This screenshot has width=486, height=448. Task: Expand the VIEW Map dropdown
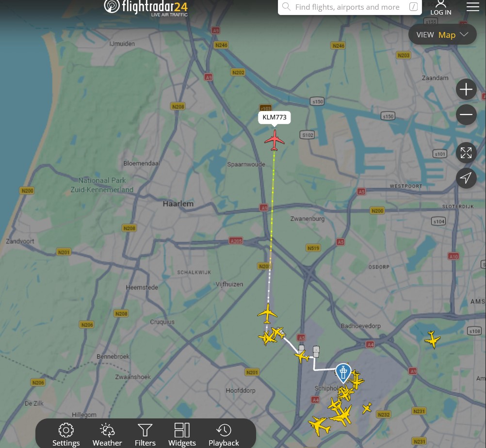[442, 35]
